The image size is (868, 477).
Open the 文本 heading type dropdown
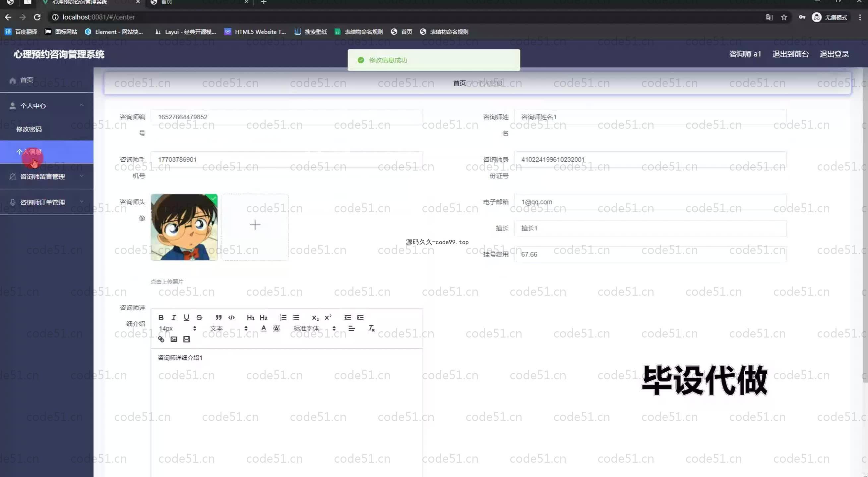(229, 328)
